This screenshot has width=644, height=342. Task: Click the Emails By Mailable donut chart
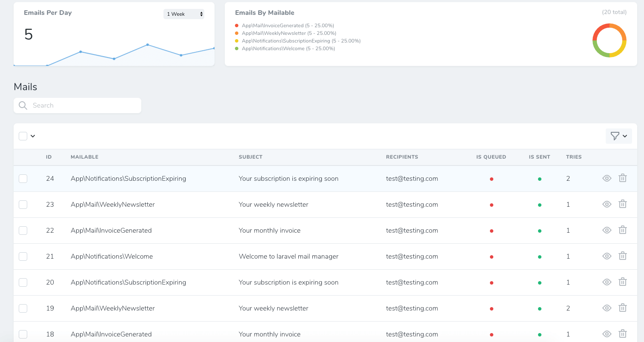[x=609, y=40]
